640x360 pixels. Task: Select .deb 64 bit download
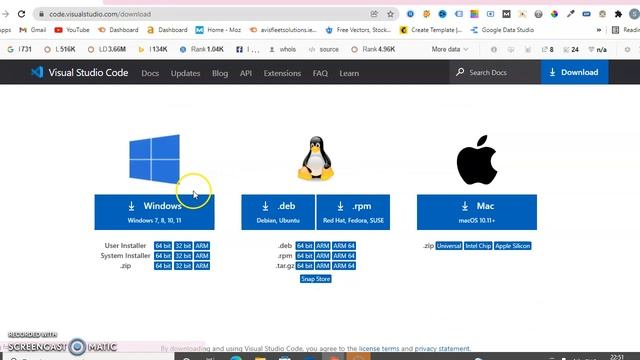(304, 246)
